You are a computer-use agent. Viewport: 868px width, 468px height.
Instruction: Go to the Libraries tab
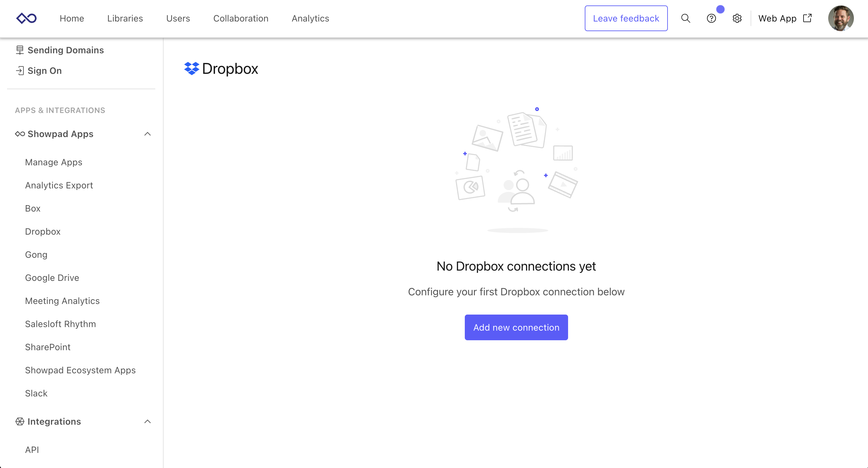pos(125,18)
